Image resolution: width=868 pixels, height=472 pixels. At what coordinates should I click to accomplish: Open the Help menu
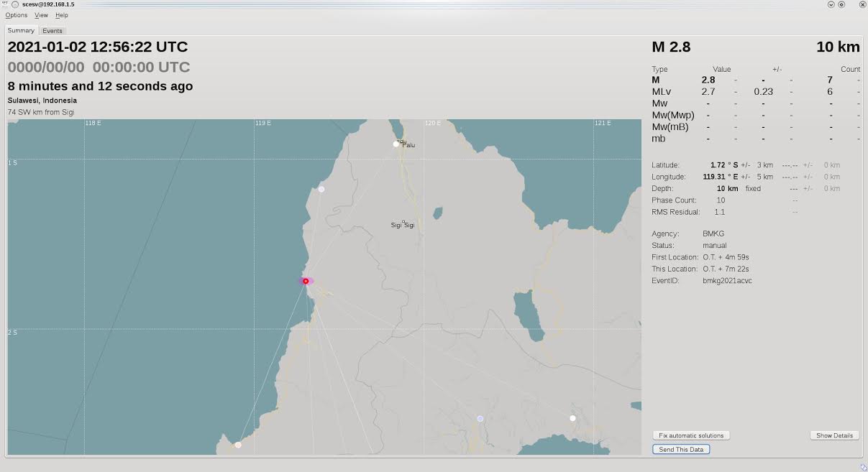pyautogui.click(x=62, y=15)
